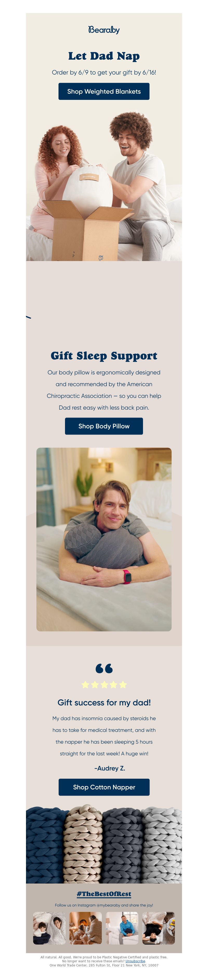Image resolution: width=208 pixels, height=980 pixels.
Task: Open the Shop Weighted Blankets button
Action: 104,91
